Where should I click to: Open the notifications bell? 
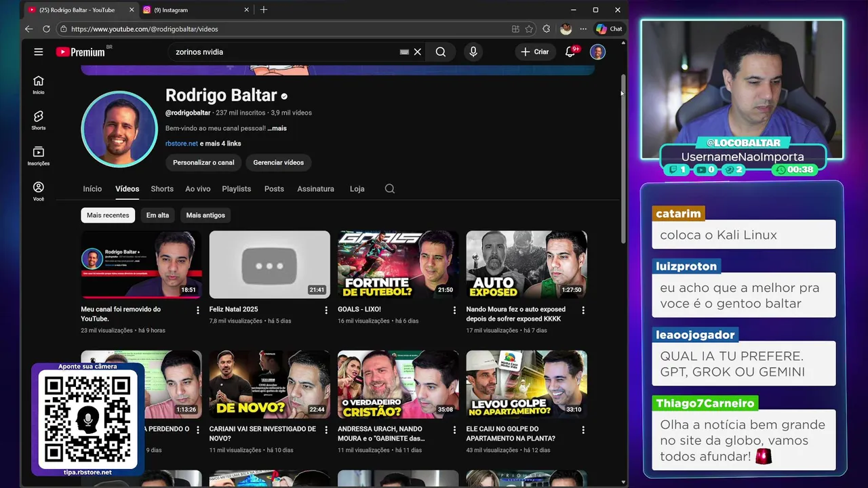click(x=570, y=52)
